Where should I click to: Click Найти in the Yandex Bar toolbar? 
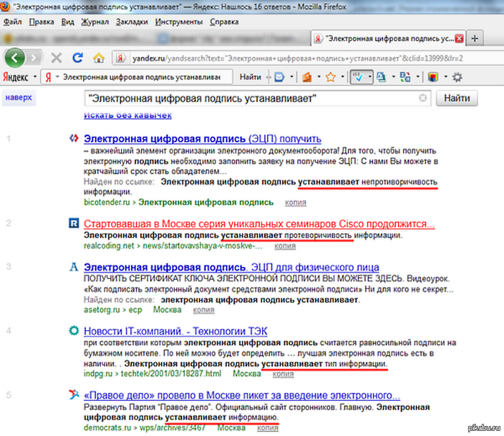click(250, 77)
